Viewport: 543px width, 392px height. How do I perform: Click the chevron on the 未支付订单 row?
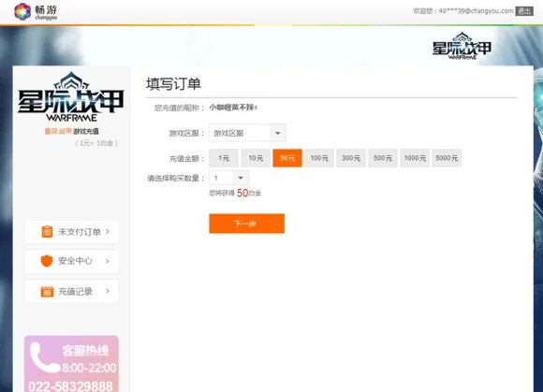pyautogui.click(x=108, y=231)
